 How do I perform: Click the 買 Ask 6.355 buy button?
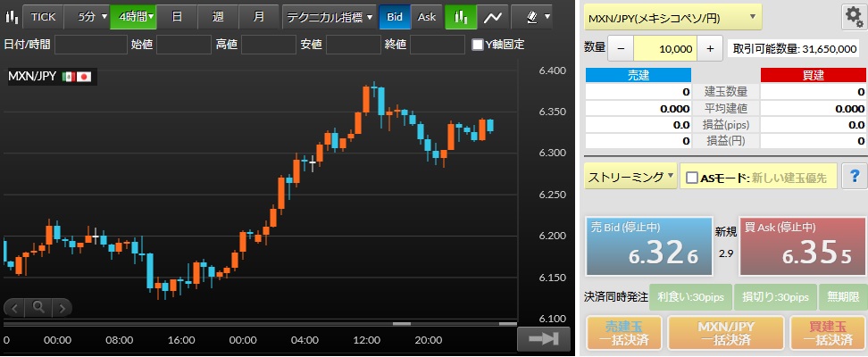[803, 246]
